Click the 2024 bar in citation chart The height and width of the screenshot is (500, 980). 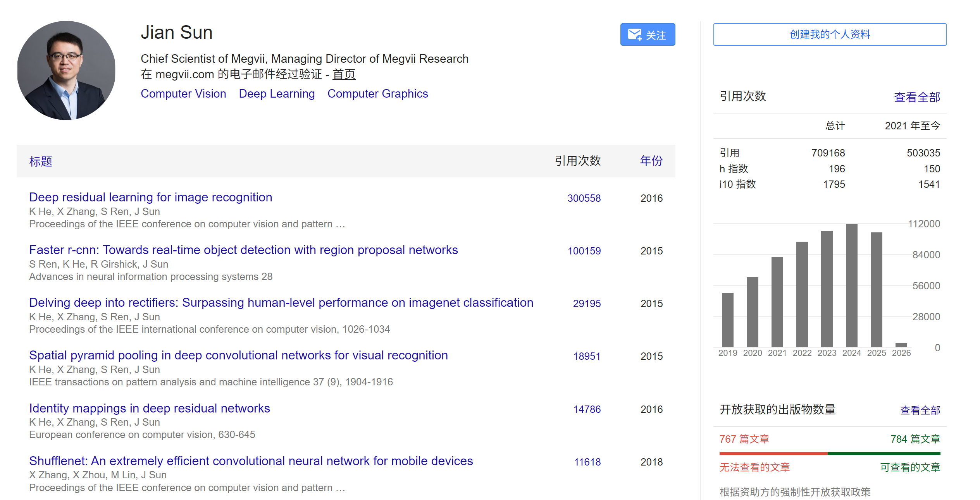[x=851, y=285]
